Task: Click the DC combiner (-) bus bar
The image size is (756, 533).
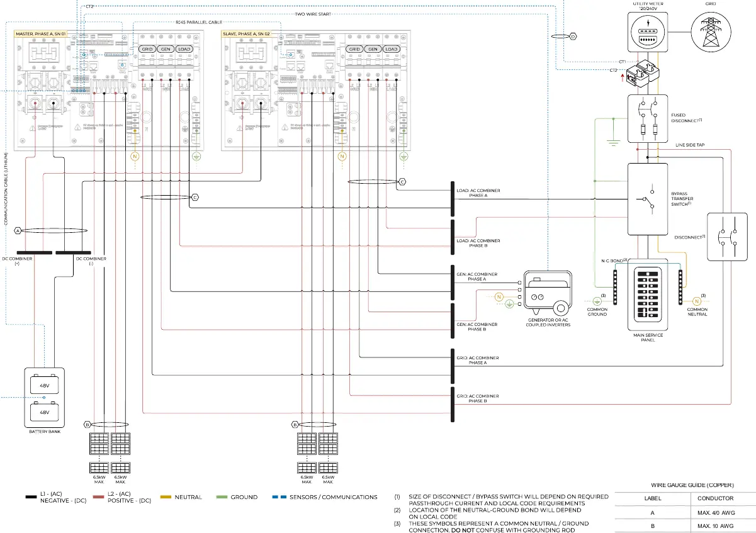Action: [x=73, y=253]
